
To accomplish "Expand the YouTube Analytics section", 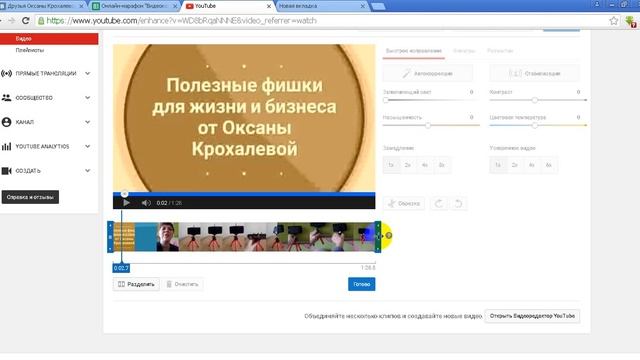I will 87,146.
